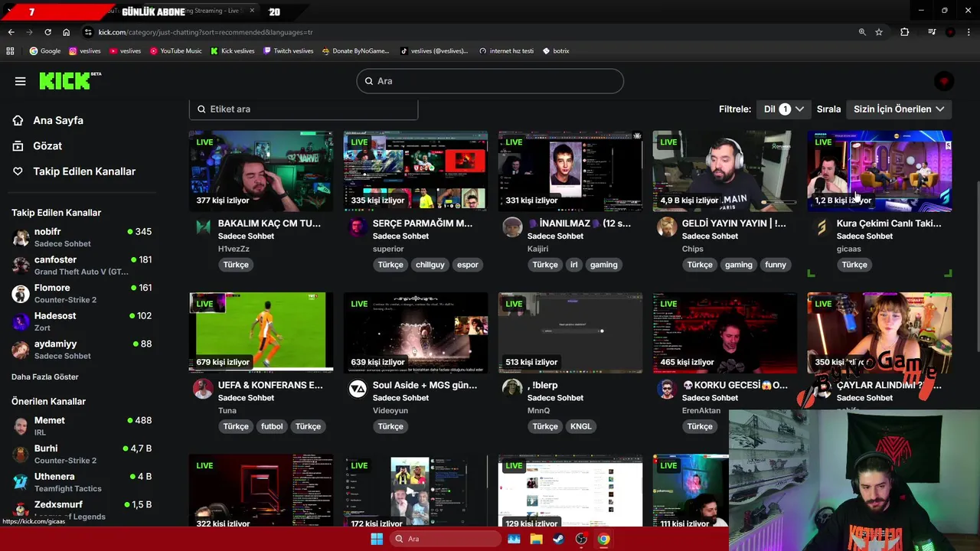The width and height of the screenshot is (980, 551).
Task: Open Windows Start menu
Action: pyautogui.click(x=377, y=539)
